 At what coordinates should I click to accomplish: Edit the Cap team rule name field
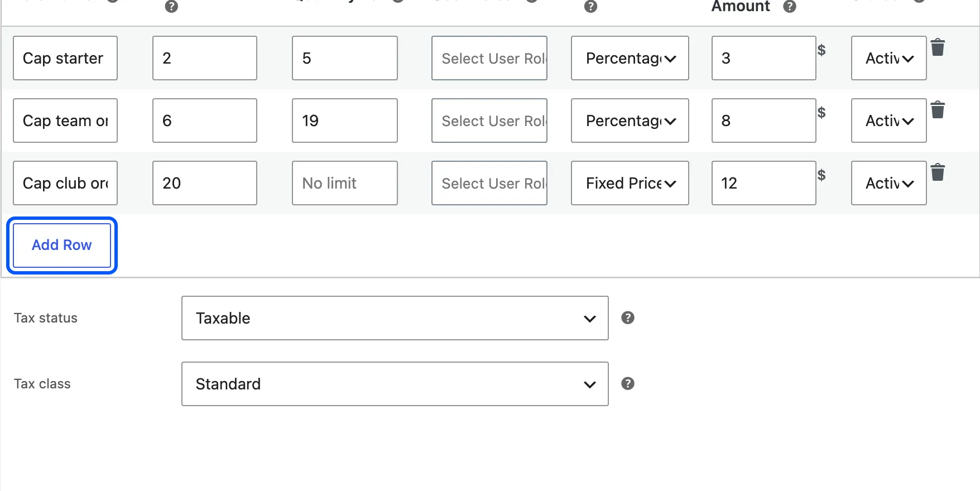click(65, 121)
